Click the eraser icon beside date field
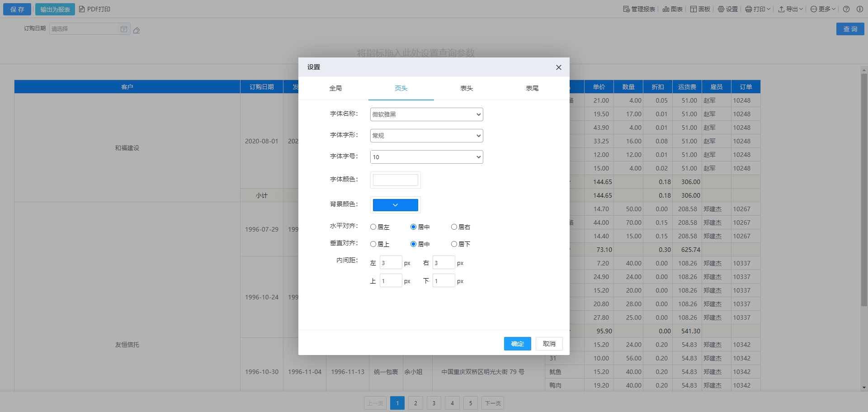Screen dimensions: 868x412 tap(137, 30)
